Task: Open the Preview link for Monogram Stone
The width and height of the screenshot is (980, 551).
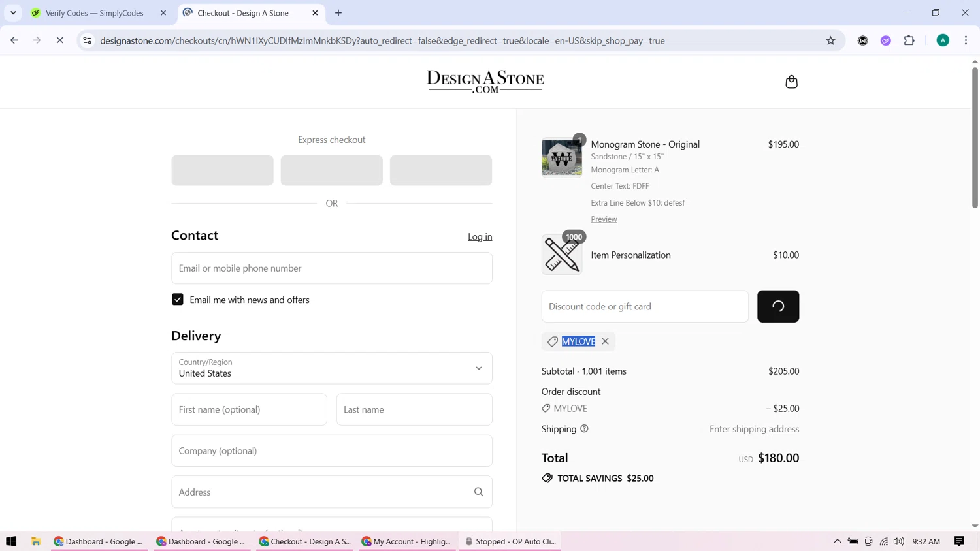Action: pos(604,219)
